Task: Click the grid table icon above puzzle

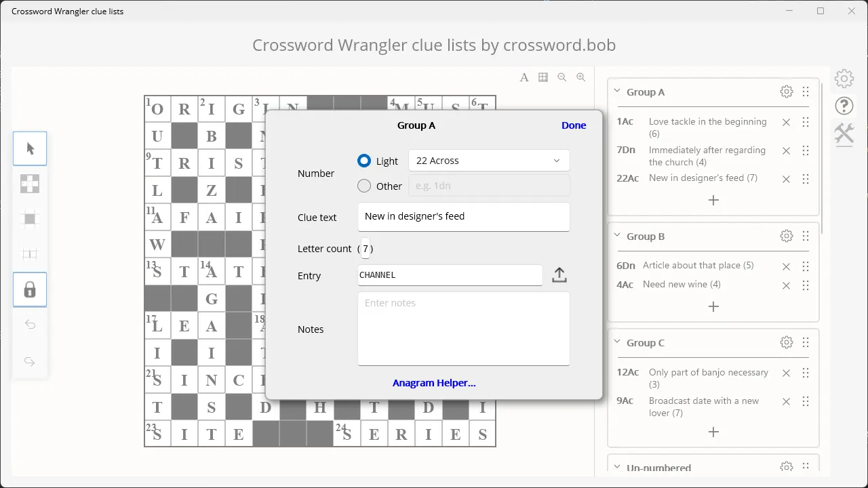Action: [x=543, y=77]
